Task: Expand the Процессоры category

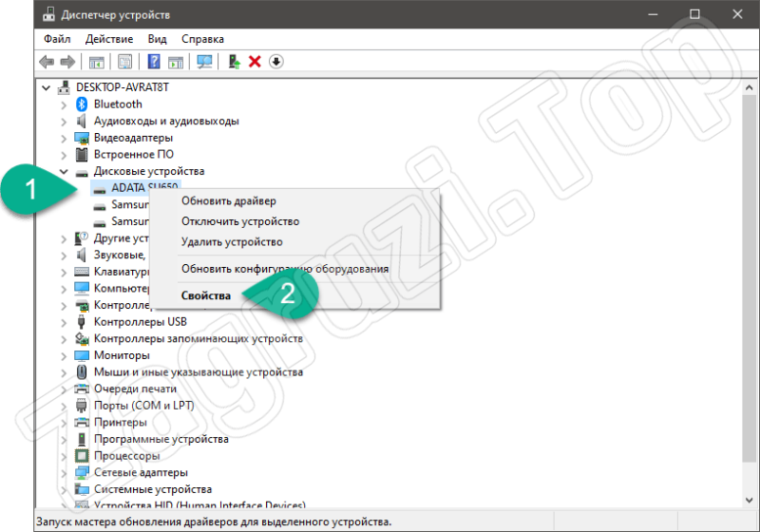Action: tap(64, 456)
